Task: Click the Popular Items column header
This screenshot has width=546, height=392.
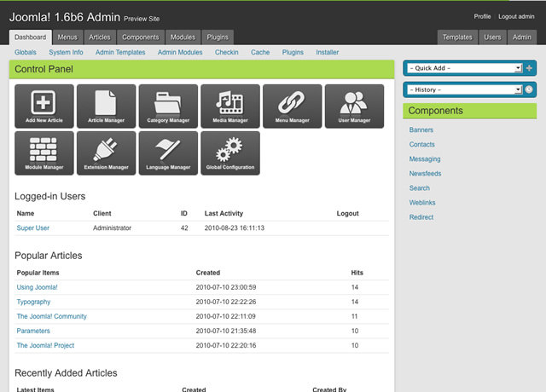Action: pyautogui.click(x=38, y=273)
